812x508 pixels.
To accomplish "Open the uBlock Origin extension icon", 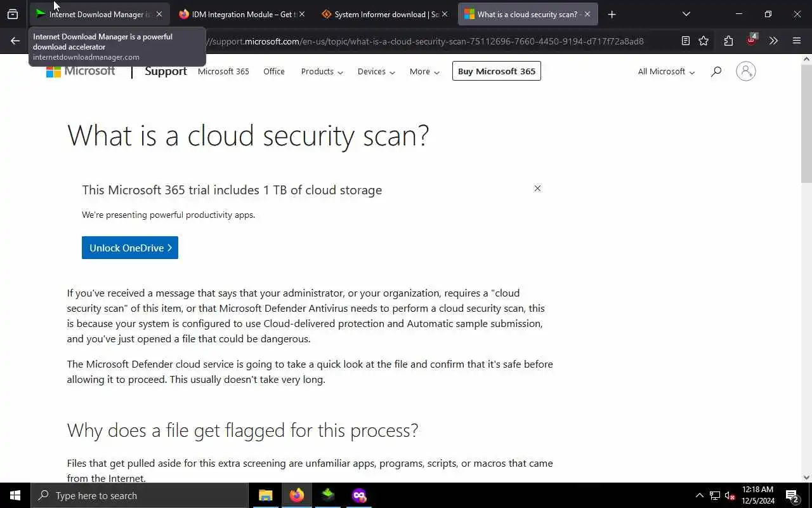I will point(752,41).
